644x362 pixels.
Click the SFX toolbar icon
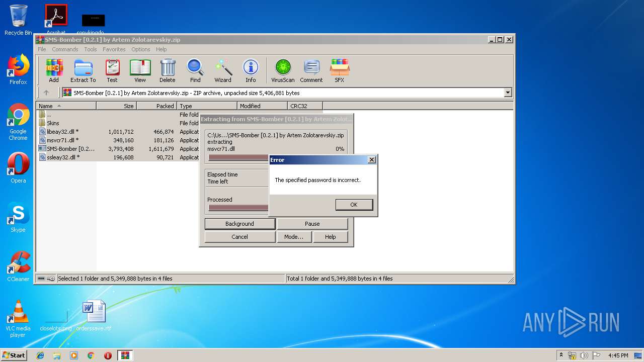pyautogui.click(x=340, y=70)
